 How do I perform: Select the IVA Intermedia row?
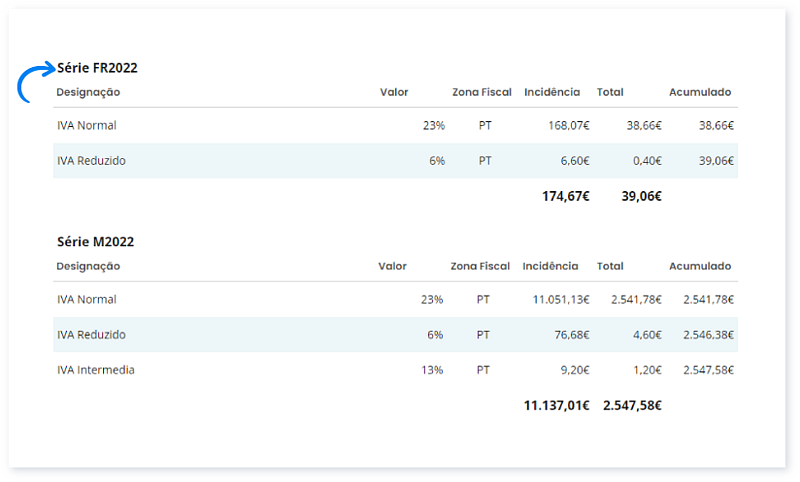(x=96, y=369)
